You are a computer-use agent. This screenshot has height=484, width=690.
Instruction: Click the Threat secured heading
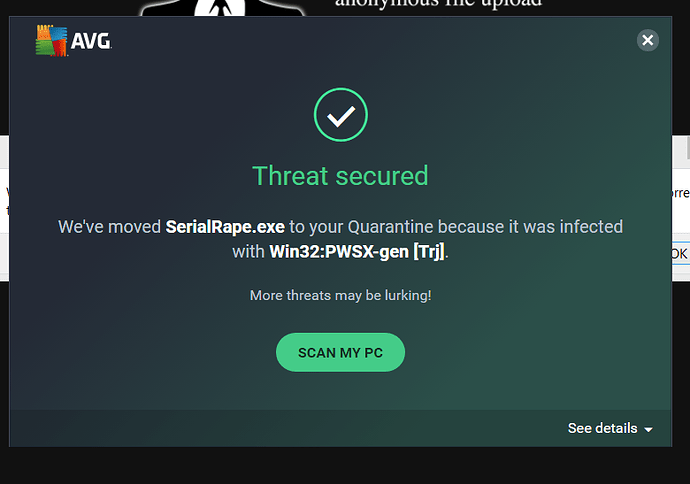pyautogui.click(x=340, y=176)
